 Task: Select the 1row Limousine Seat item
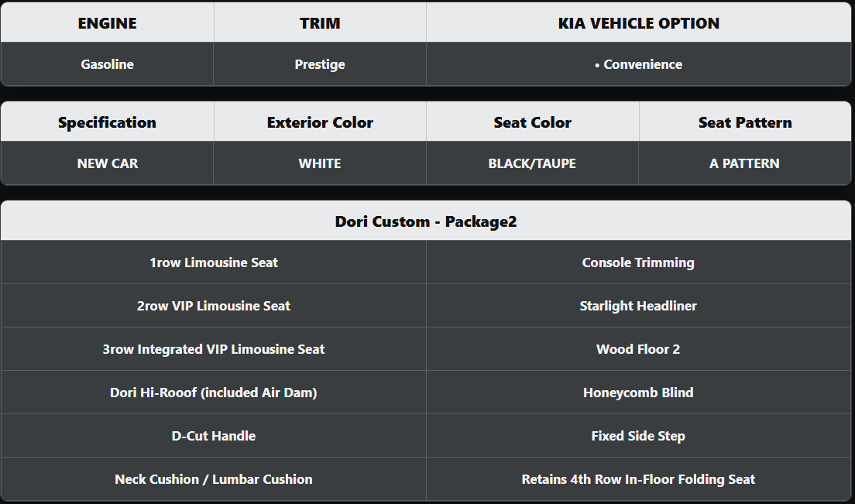[x=214, y=262]
